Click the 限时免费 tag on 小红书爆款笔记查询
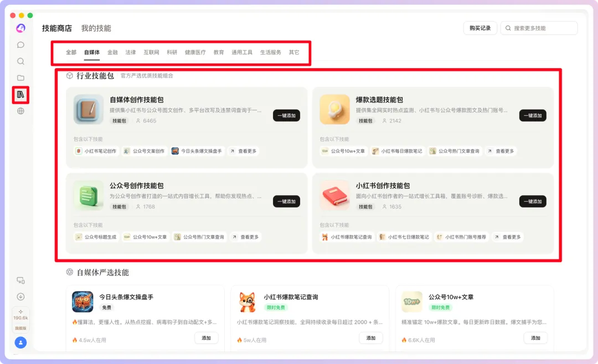 point(276,308)
